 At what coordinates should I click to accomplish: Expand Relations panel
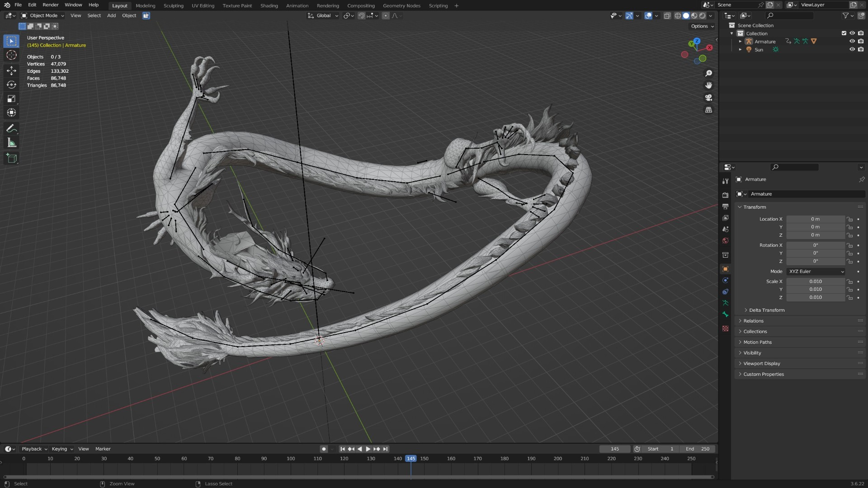(753, 321)
